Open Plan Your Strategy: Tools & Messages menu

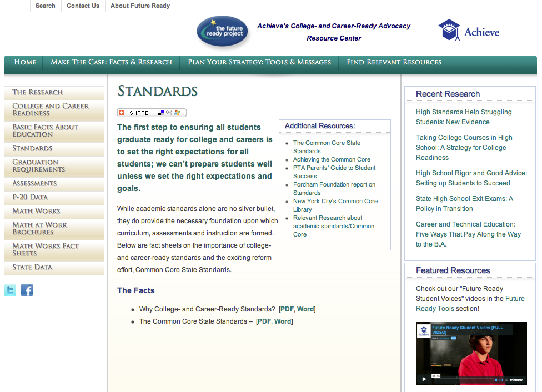259,62
